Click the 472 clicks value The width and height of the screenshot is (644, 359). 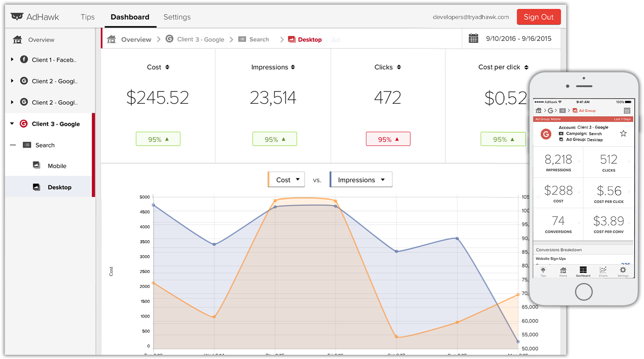point(387,98)
